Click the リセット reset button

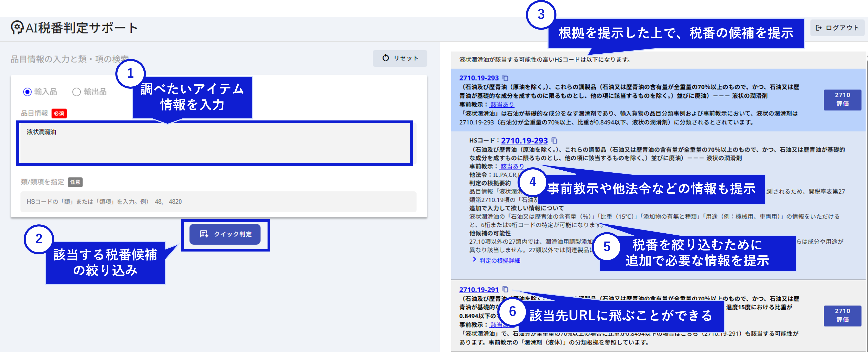point(400,58)
